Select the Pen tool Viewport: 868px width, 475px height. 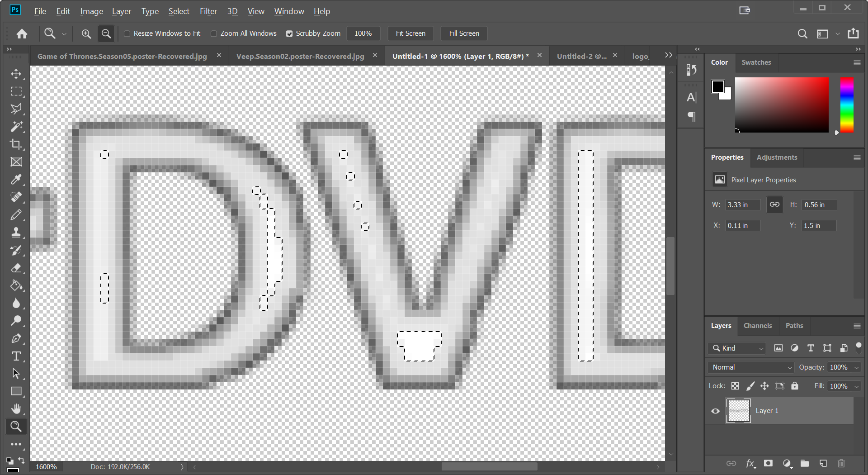(16, 338)
